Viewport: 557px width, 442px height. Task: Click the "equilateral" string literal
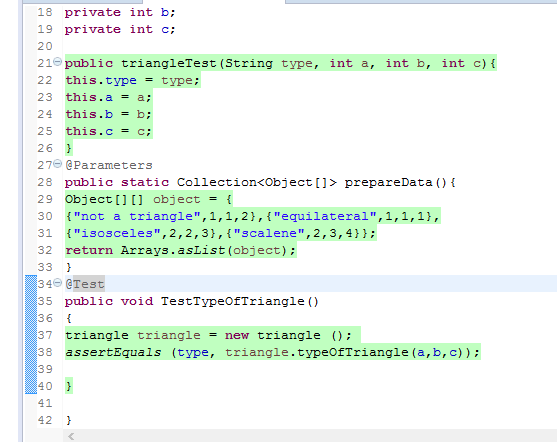point(325,216)
